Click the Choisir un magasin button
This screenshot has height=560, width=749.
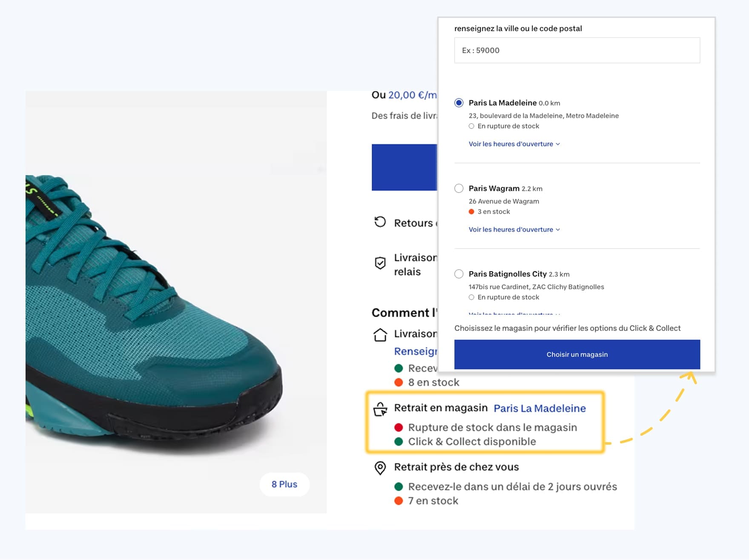(577, 354)
